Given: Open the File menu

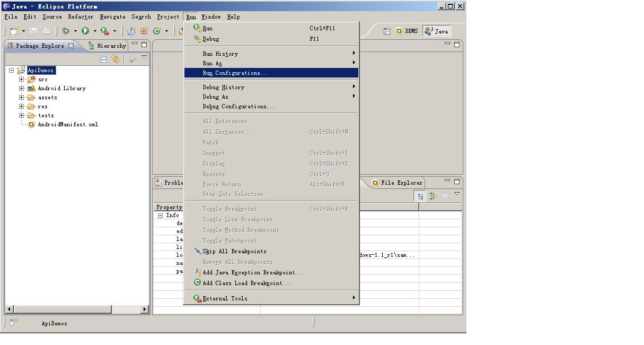Looking at the screenshot, I should click(11, 16).
